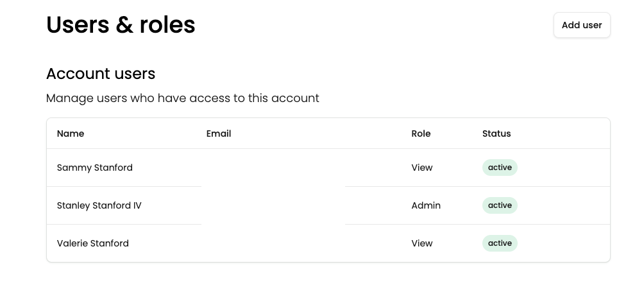The image size is (644, 285).
Task: Select the Users & roles page heading
Action: coord(121,25)
